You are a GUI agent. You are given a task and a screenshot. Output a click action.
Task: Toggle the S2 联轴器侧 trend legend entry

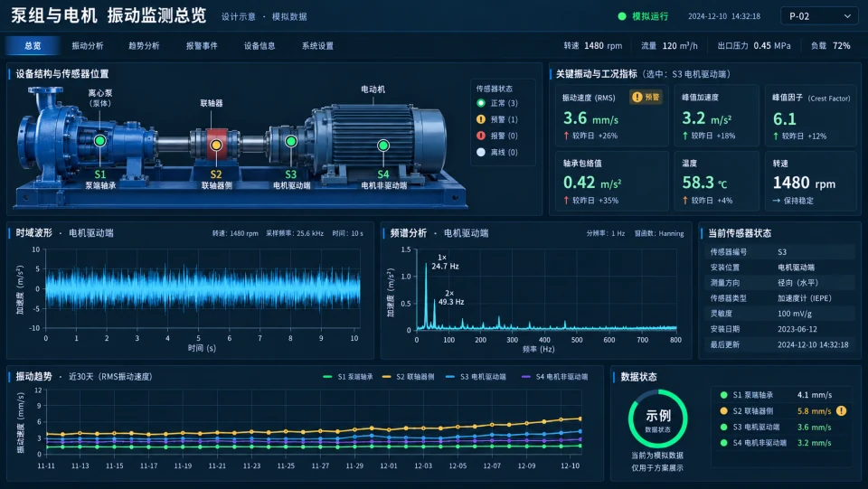(409, 377)
